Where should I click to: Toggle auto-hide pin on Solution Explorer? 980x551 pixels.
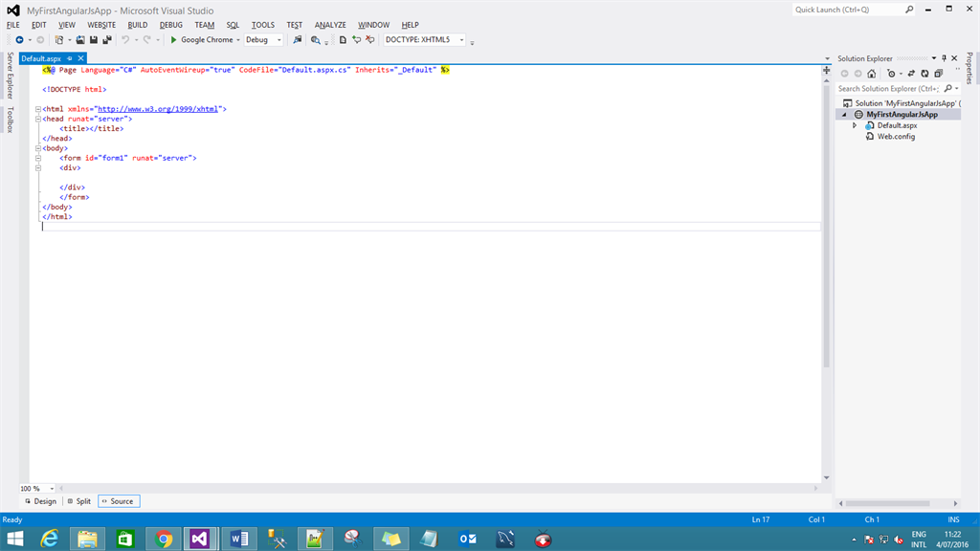[944, 58]
